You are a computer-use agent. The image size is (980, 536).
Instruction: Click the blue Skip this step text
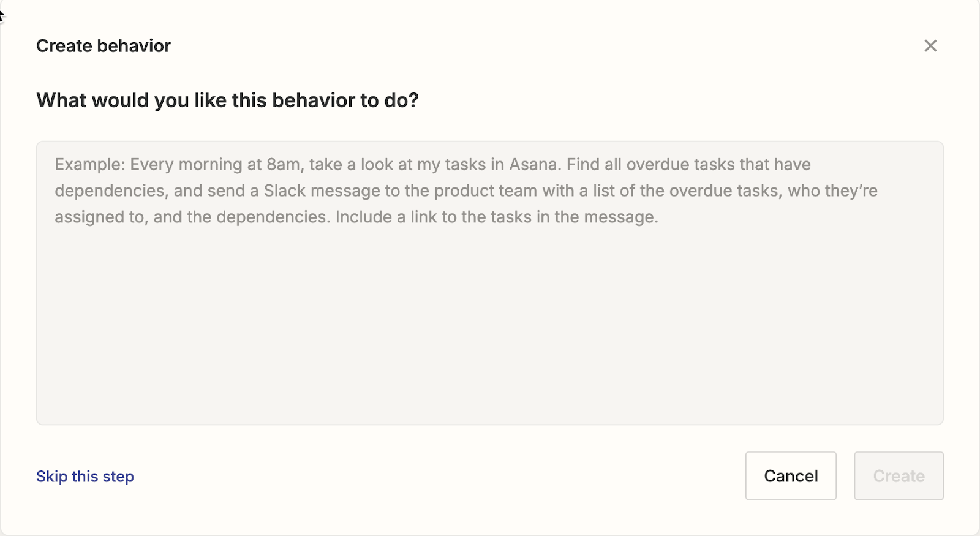click(x=85, y=477)
